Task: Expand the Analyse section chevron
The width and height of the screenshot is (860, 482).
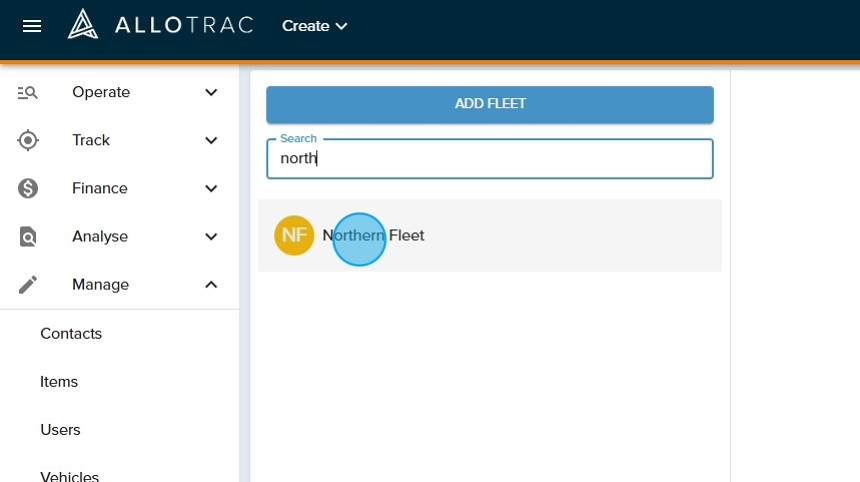Action: tap(211, 237)
